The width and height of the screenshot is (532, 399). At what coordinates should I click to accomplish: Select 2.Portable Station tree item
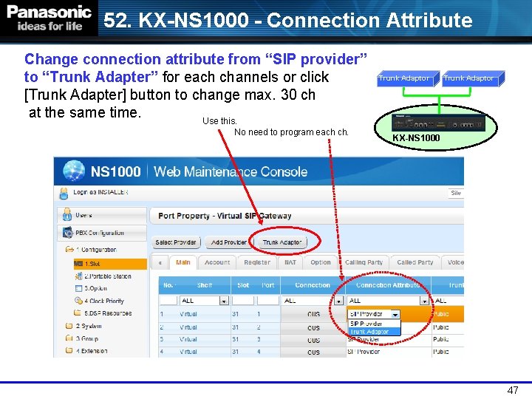[x=108, y=276]
